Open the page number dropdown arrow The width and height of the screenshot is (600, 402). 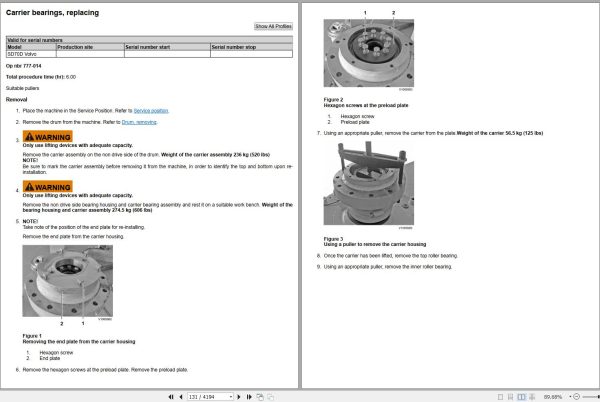pyautogui.click(x=231, y=397)
